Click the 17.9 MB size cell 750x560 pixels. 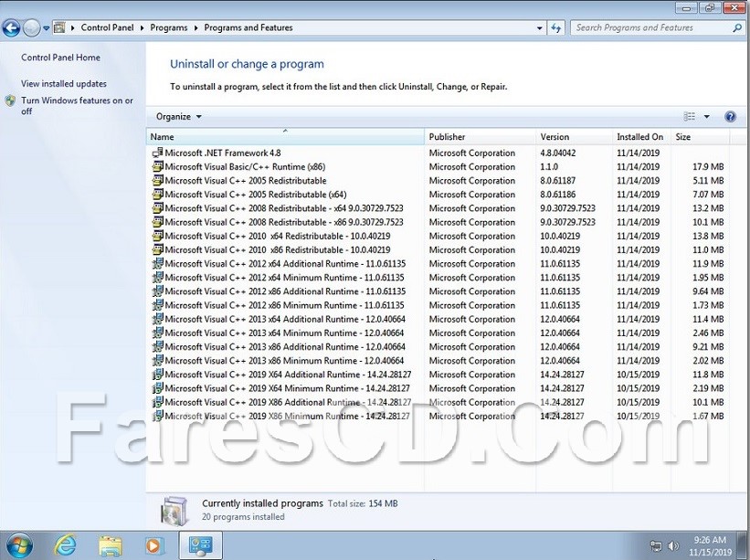708,167
